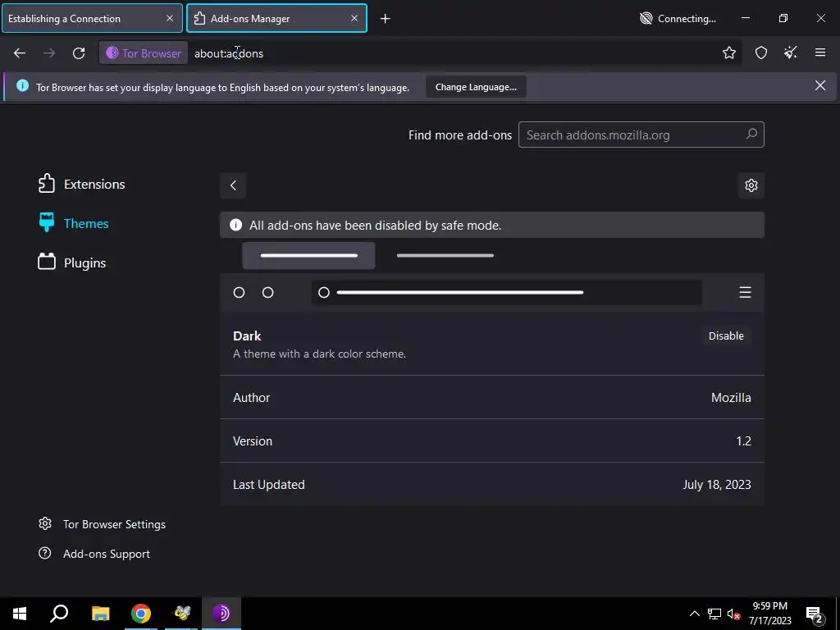This screenshot has width=840, height=630.
Task: Dismiss the language notification bar
Action: tap(820, 85)
